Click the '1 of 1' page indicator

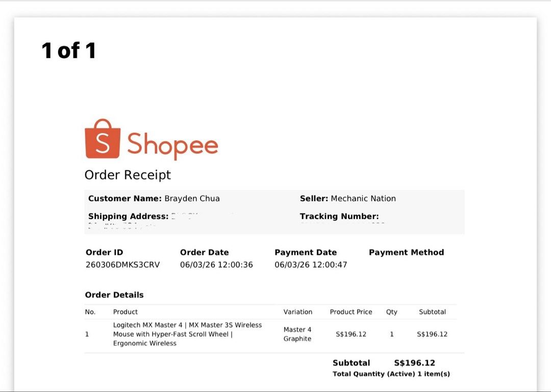click(x=69, y=51)
